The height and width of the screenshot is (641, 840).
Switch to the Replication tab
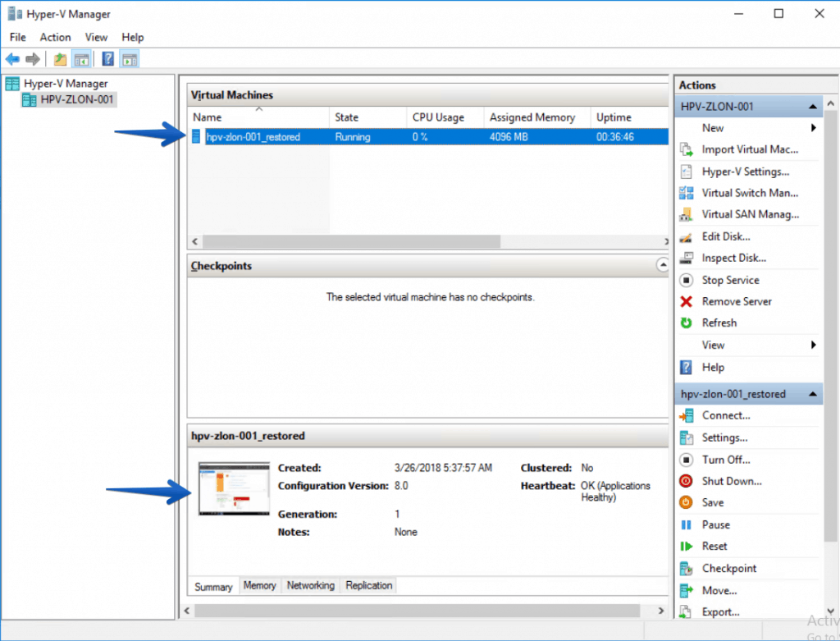coord(369,585)
